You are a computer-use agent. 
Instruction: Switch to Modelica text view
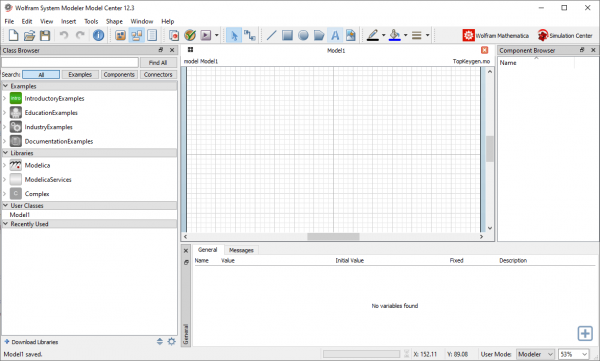(152, 36)
